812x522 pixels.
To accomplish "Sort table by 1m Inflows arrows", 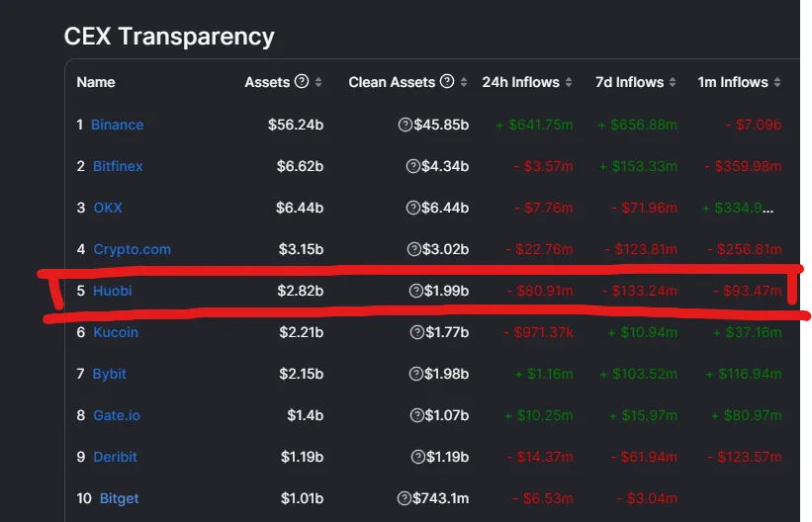I will 777,82.
